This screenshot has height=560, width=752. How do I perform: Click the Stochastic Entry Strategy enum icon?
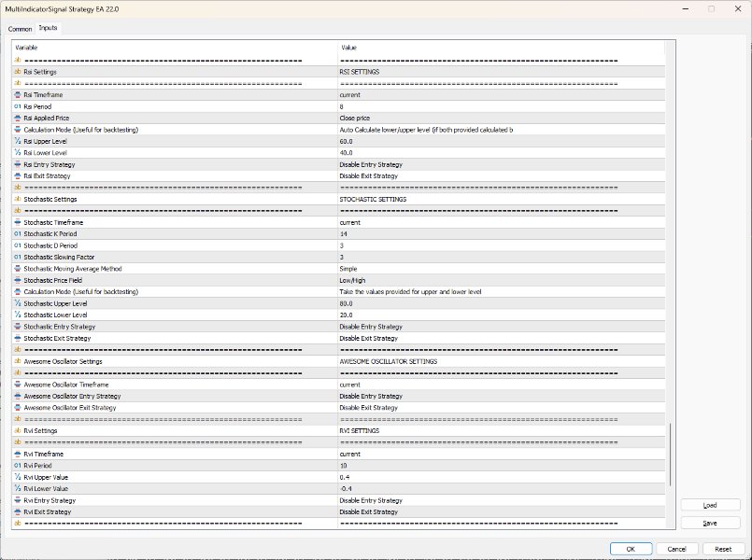(x=18, y=327)
